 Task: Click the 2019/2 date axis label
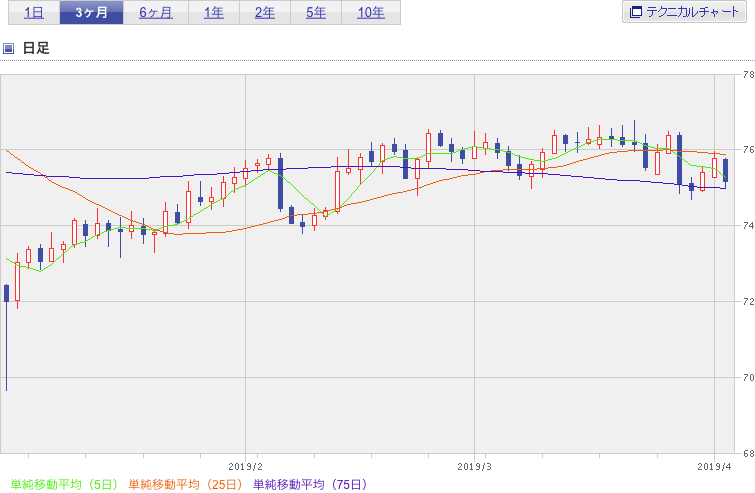point(246,467)
